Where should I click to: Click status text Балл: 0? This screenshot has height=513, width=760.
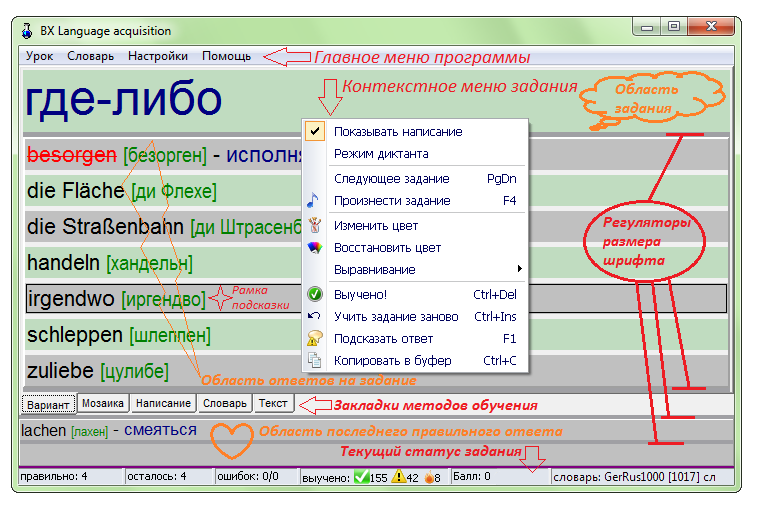(x=472, y=476)
